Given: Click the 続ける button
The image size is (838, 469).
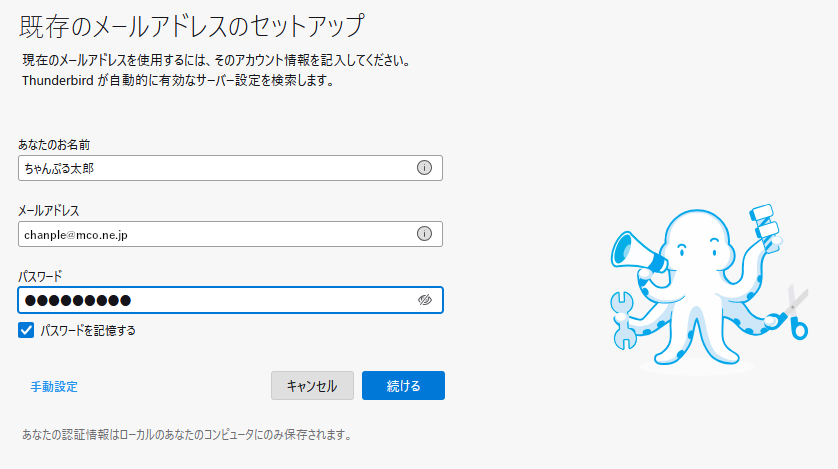Looking at the screenshot, I should (x=403, y=386).
